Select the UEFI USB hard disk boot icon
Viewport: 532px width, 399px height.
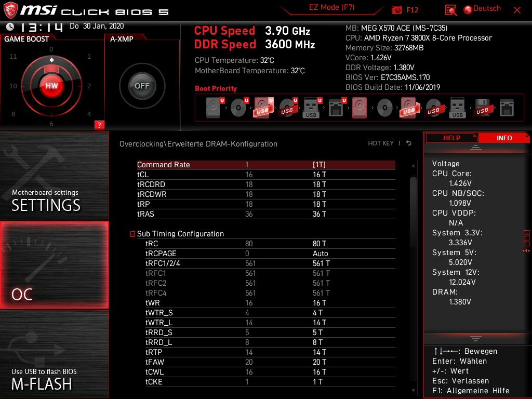point(263,108)
